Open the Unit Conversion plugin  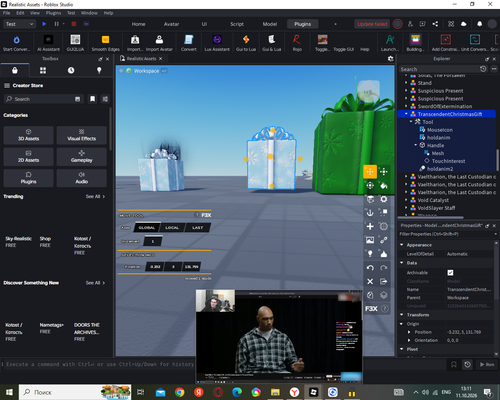(x=475, y=43)
